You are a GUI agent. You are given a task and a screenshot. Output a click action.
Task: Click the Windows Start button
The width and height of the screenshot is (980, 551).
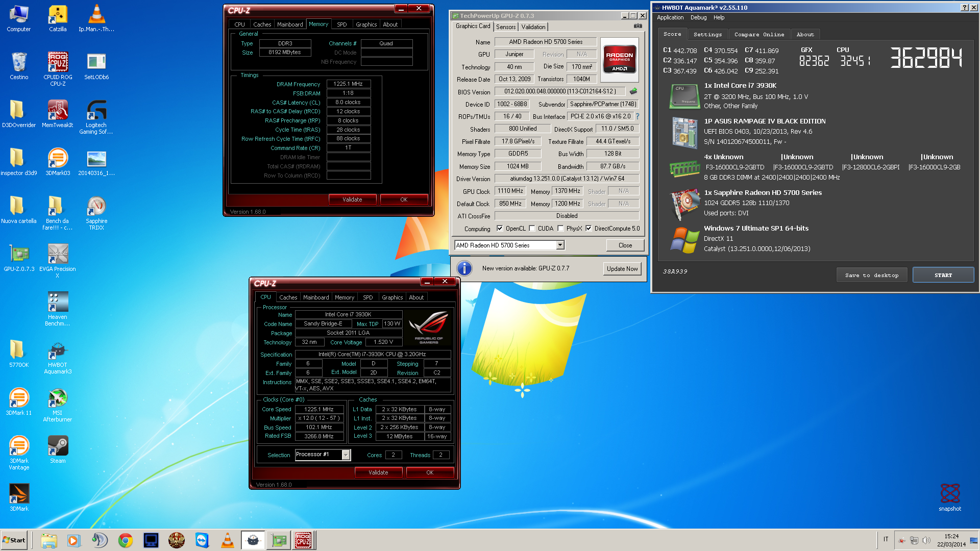tap(14, 540)
